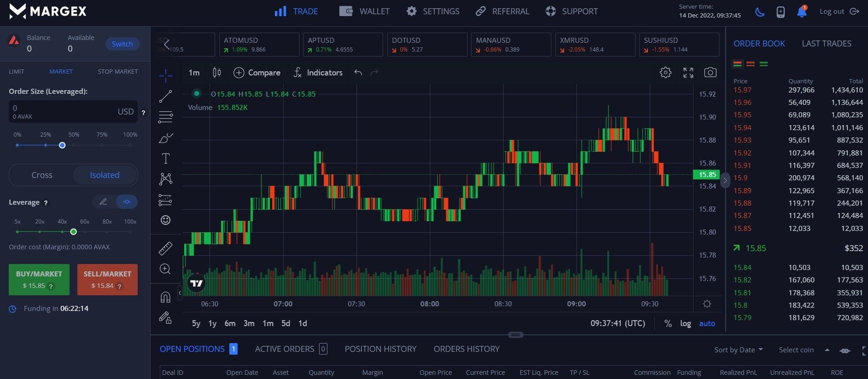Select the text annotation tool

click(165, 159)
